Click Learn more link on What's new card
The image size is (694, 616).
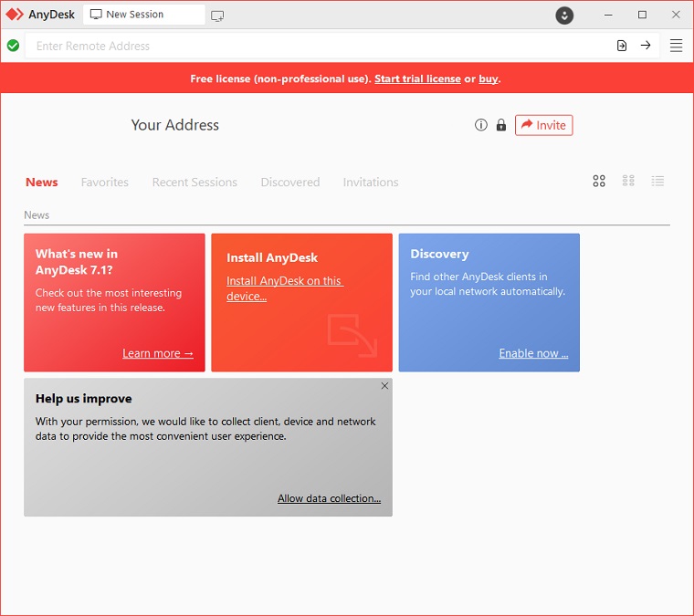158,353
